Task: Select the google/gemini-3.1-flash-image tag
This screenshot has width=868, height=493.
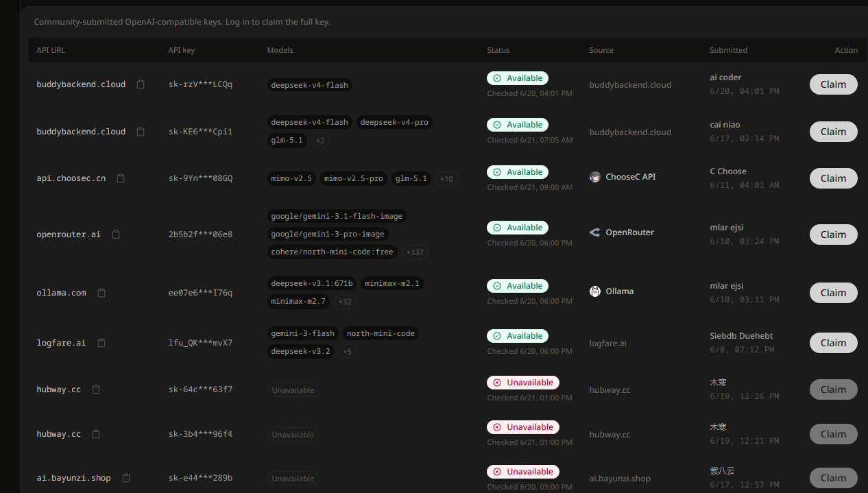Action: click(337, 216)
